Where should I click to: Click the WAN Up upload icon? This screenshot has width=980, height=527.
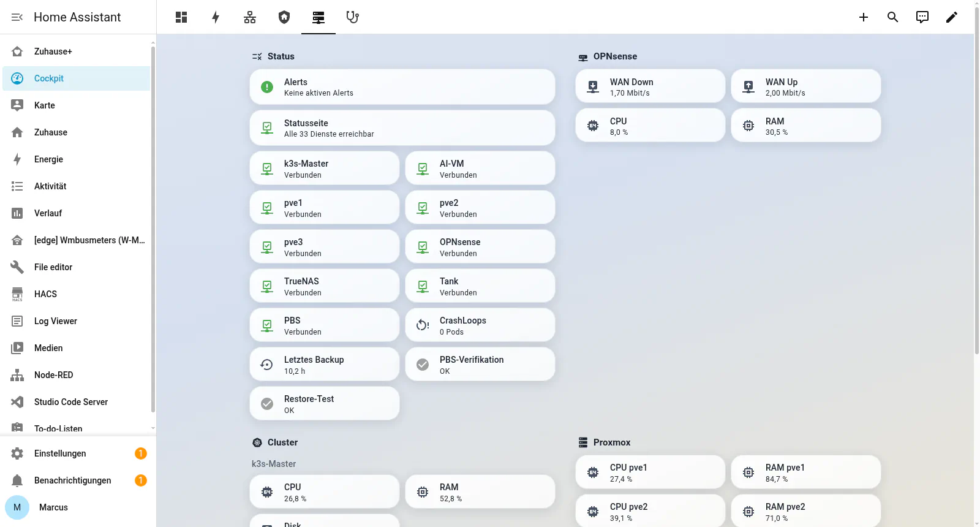click(x=748, y=86)
